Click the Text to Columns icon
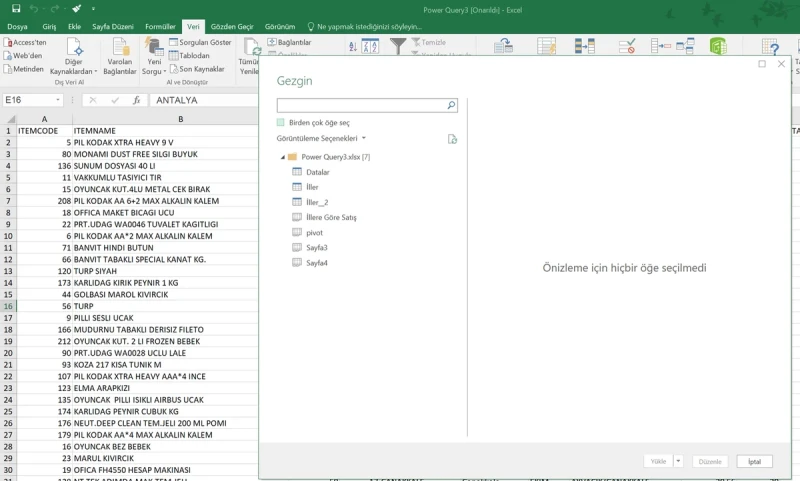 (x=503, y=46)
